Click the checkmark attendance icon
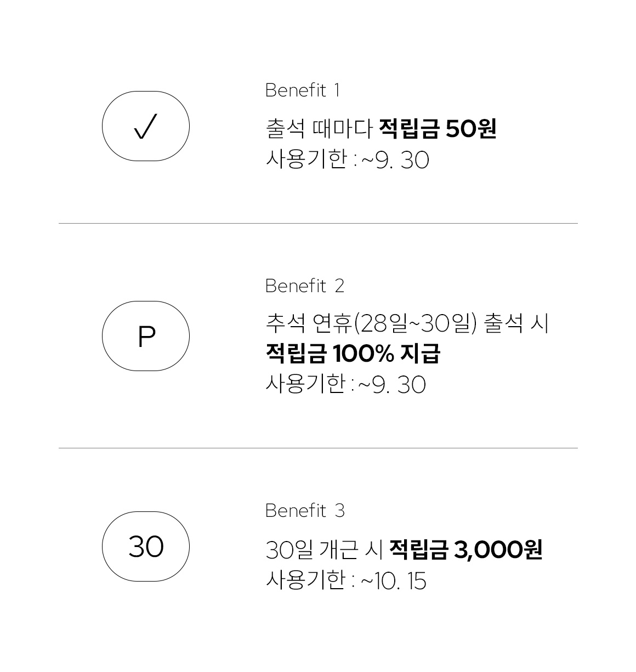Viewport: 636px width, 672px height. click(x=146, y=126)
